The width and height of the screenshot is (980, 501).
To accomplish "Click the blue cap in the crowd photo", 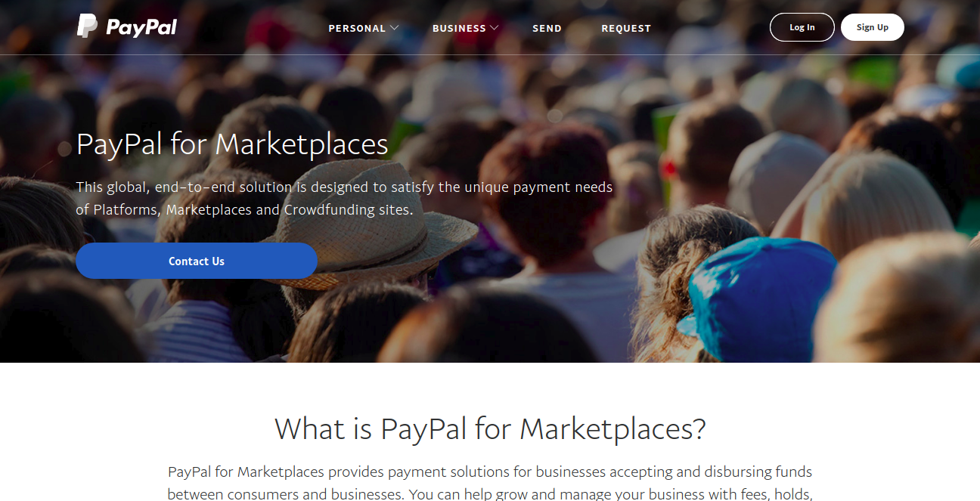I will coord(756,298).
